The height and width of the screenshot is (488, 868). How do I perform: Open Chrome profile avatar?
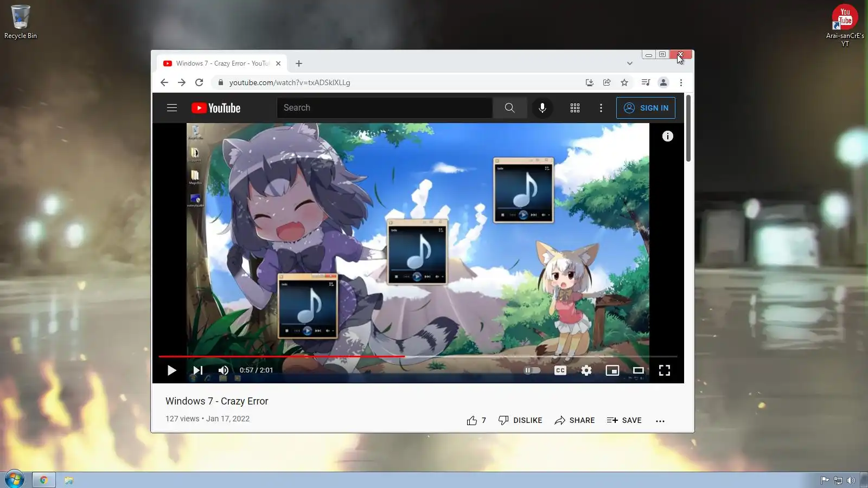[x=663, y=82]
